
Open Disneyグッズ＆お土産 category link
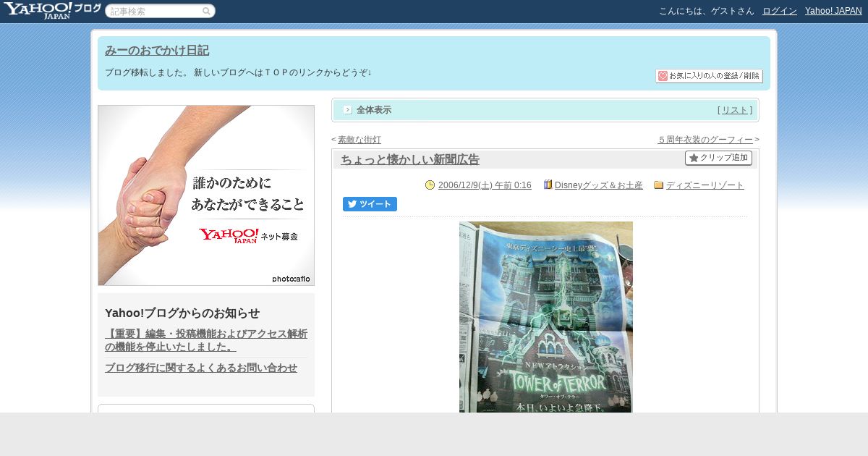599,185
